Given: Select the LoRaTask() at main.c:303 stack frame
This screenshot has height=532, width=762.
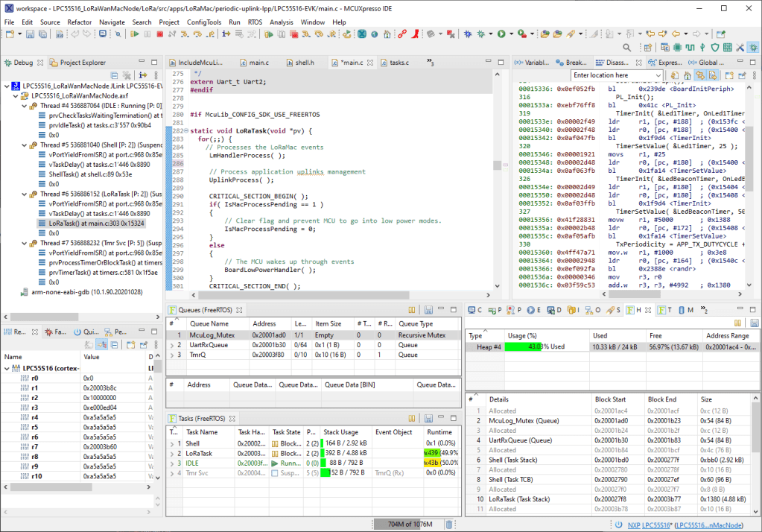Looking at the screenshot, I should (96, 223).
